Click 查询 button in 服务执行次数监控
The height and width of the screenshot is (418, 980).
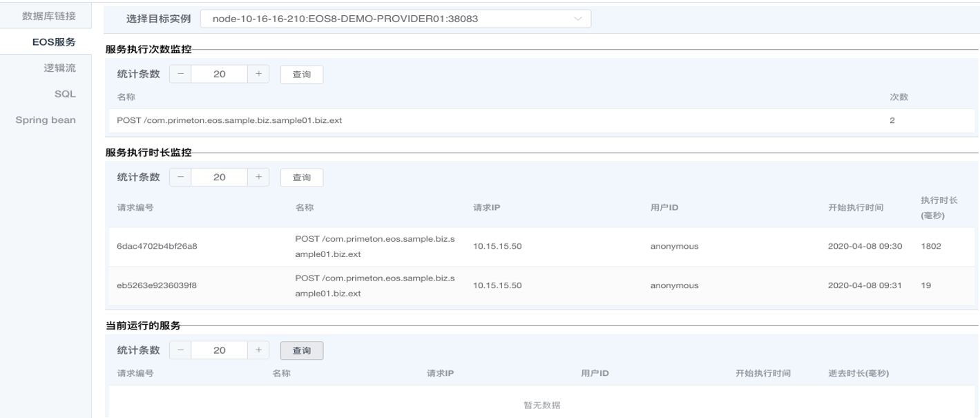[x=301, y=75]
